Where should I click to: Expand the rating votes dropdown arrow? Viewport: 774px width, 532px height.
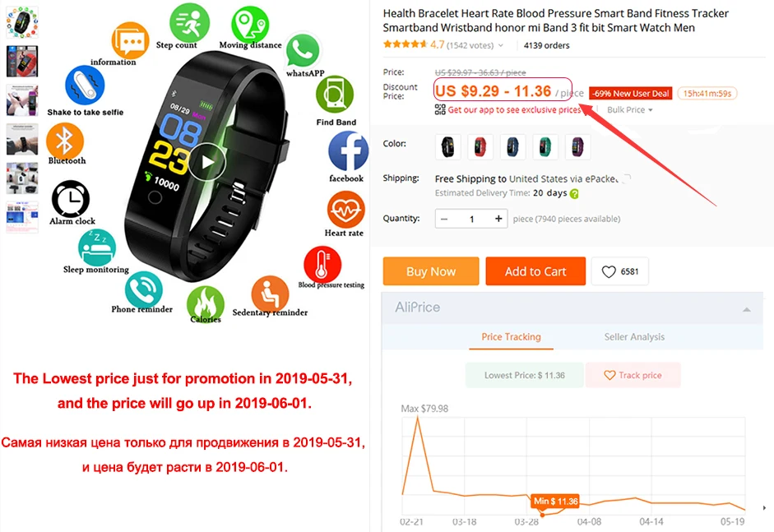pos(501,45)
